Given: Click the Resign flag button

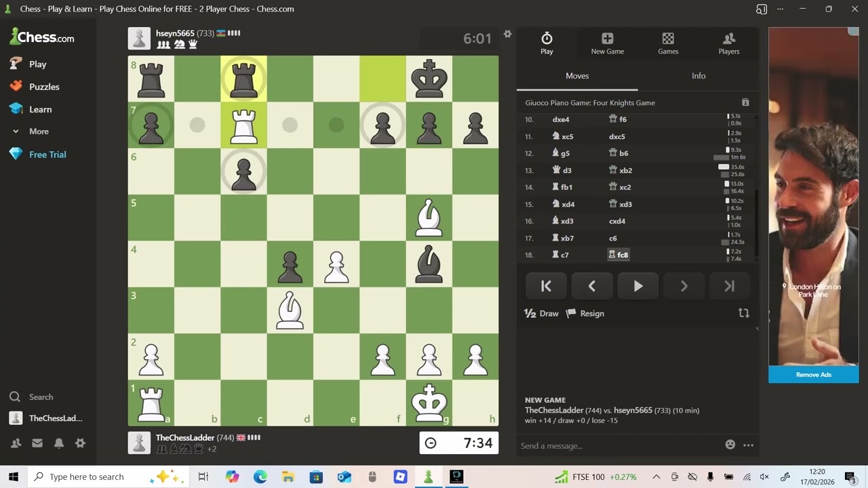Looking at the screenshot, I should (585, 314).
